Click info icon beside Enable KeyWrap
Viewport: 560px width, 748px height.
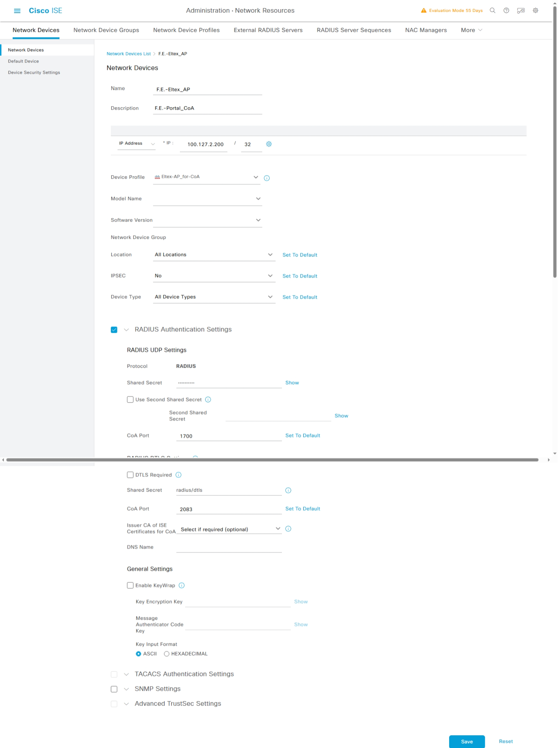pos(182,585)
